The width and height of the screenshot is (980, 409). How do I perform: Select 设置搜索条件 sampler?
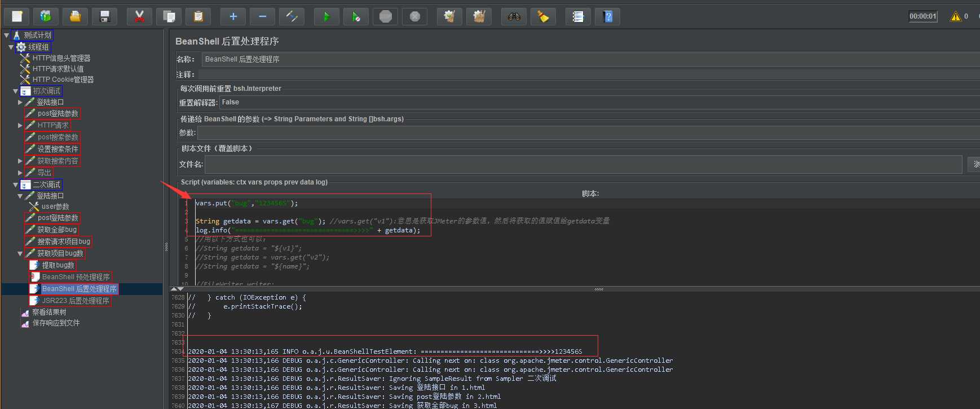pyautogui.click(x=58, y=149)
